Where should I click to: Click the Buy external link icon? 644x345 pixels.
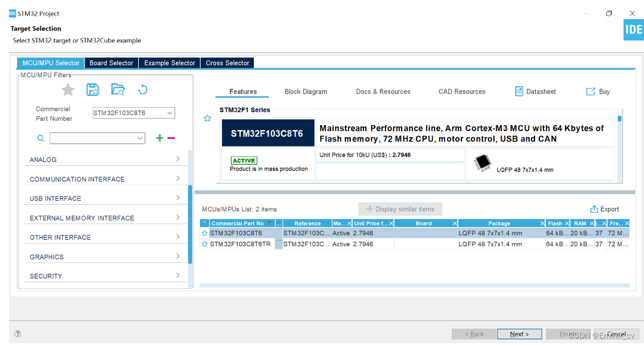(591, 91)
